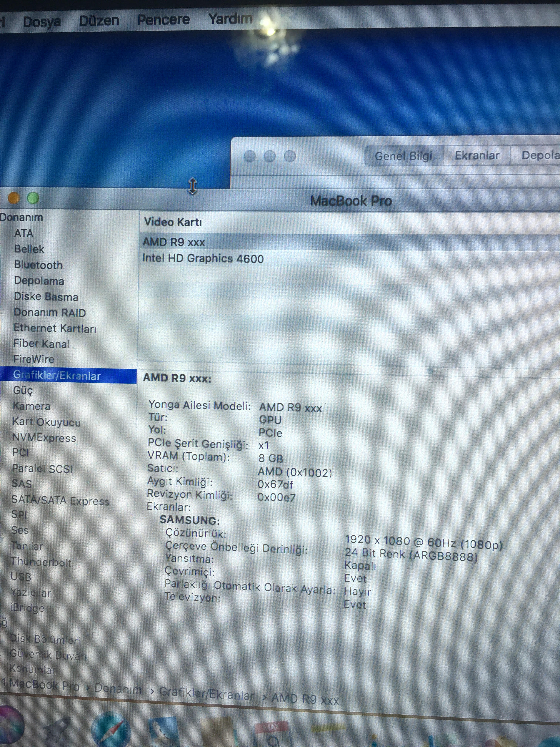Click Hayır value for auto brightness
The height and width of the screenshot is (747, 560).
(357, 592)
